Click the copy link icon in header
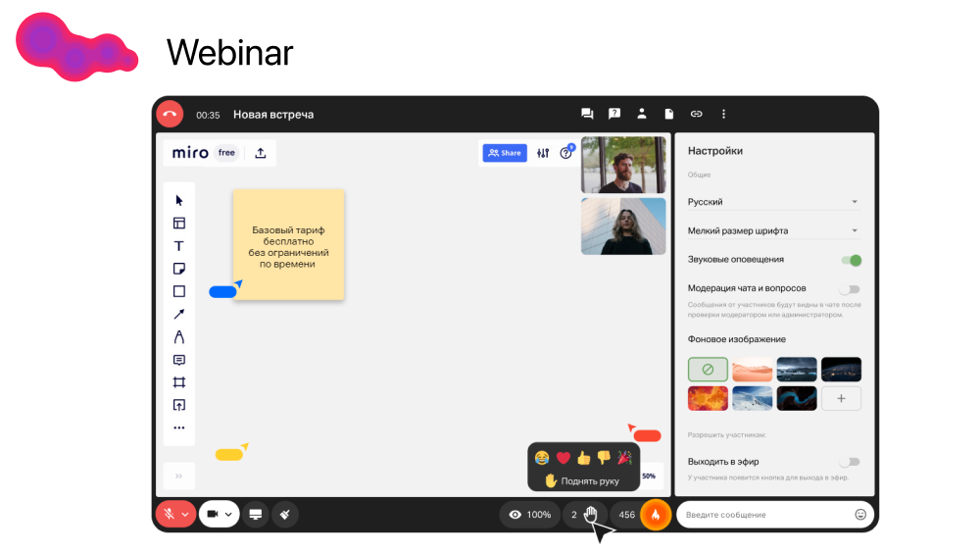 click(x=697, y=114)
